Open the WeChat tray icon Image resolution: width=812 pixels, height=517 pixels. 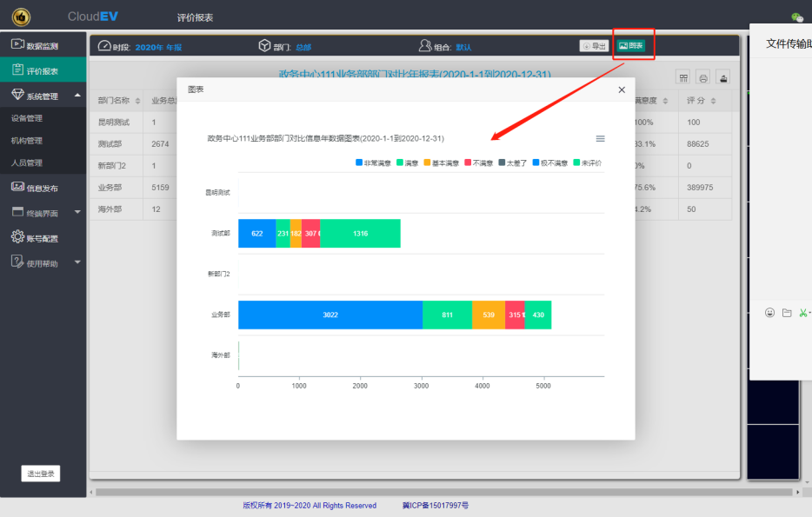pos(797,17)
